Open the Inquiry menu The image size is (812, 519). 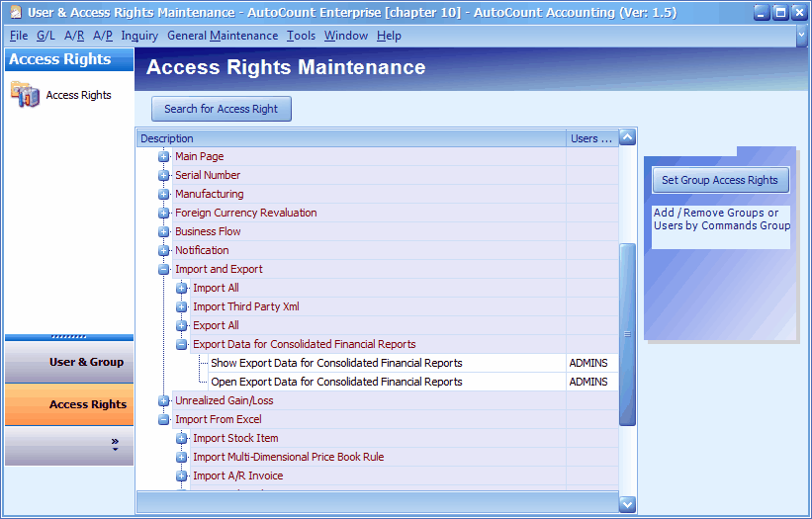coord(139,36)
